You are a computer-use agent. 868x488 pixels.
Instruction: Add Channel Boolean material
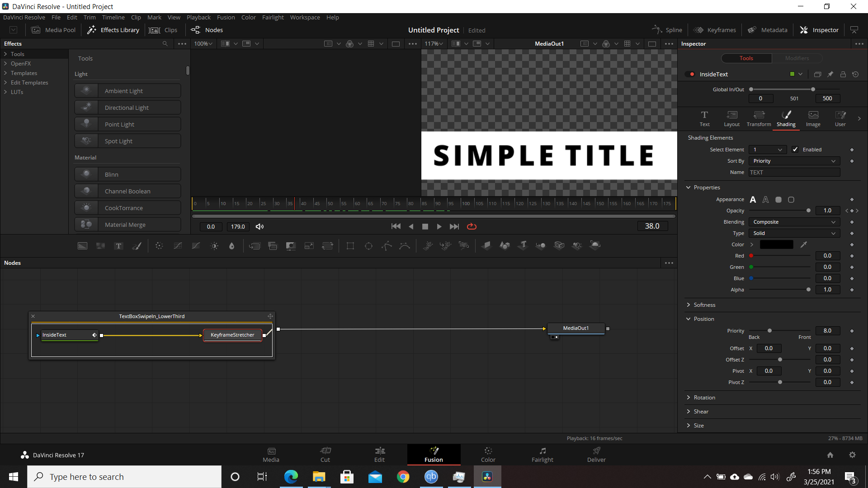point(127,191)
